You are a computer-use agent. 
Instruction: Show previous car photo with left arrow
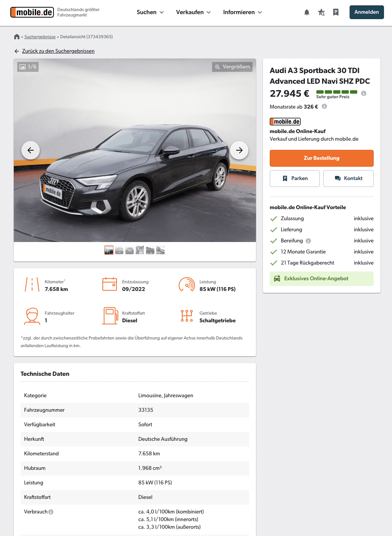click(31, 150)
